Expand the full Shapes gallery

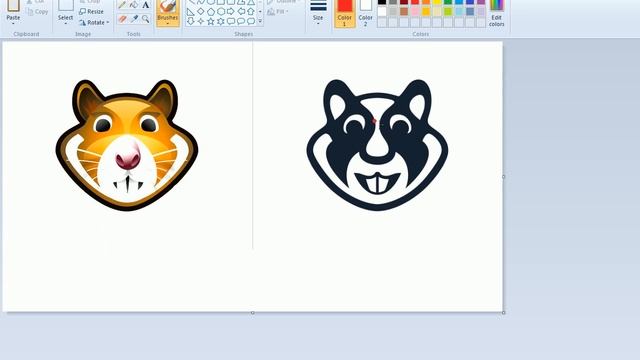[260, 21]
